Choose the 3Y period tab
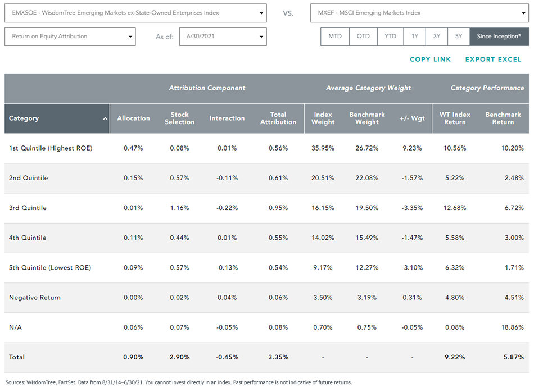 437,37
